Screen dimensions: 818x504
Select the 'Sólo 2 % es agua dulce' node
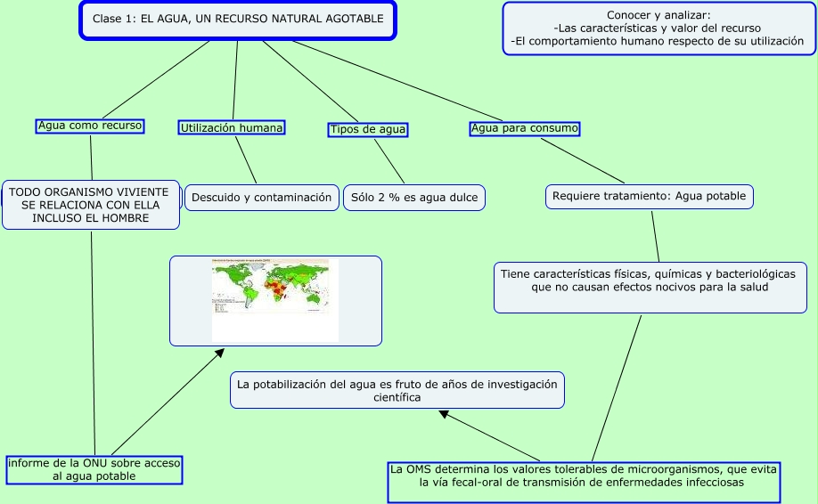(x=414, y=198)
